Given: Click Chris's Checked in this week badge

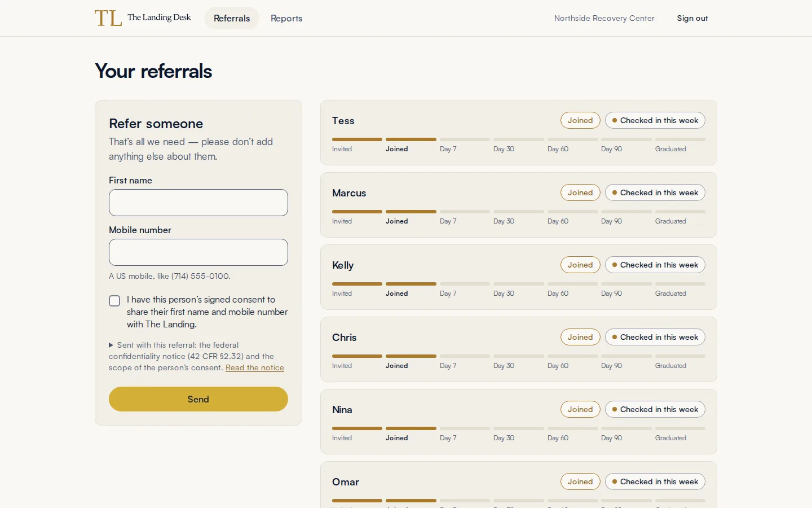Looking at the screenshot, I should [655, 337].
